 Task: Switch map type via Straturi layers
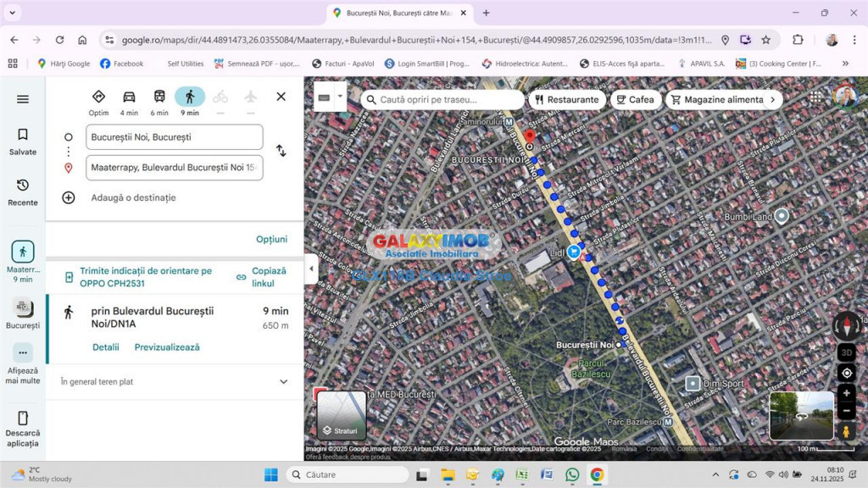click(x=342, y=415)
